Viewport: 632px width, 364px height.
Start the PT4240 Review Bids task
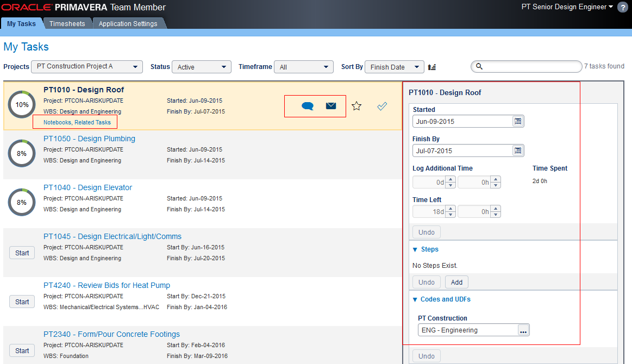click(x=22, y=302)
